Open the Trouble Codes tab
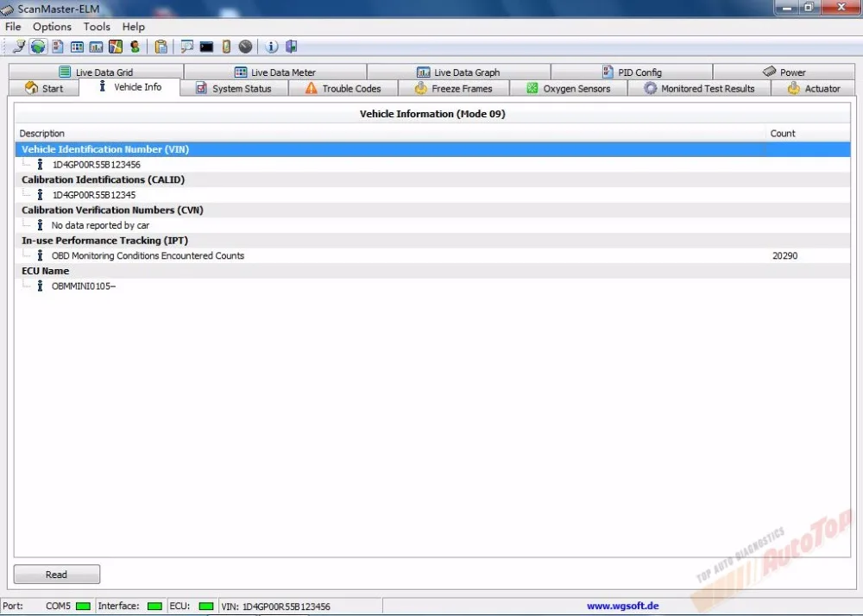The width and height of the screenshot is (863, 616). [343, 88]
